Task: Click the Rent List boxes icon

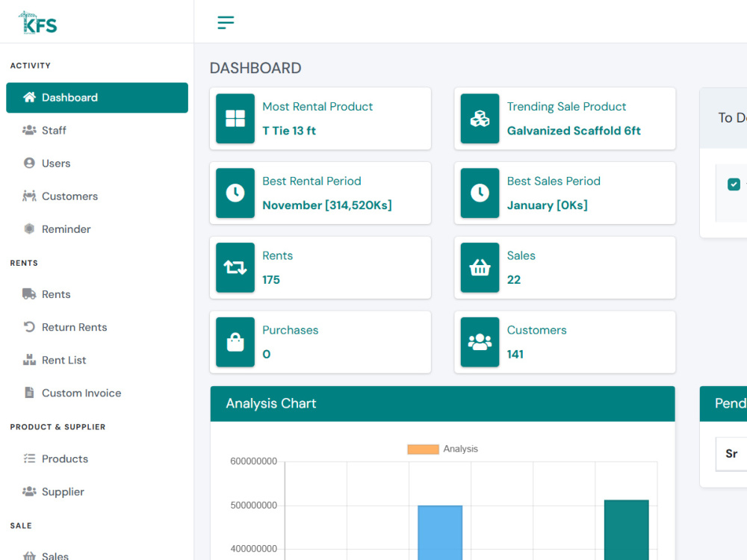Action: (30, 360)
